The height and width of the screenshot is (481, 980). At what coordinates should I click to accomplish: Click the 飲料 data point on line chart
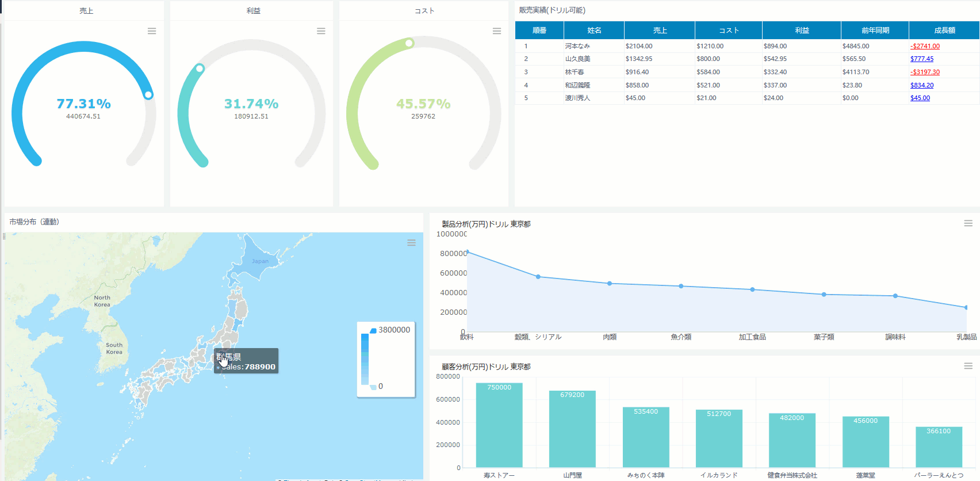[x=467, y=252]
